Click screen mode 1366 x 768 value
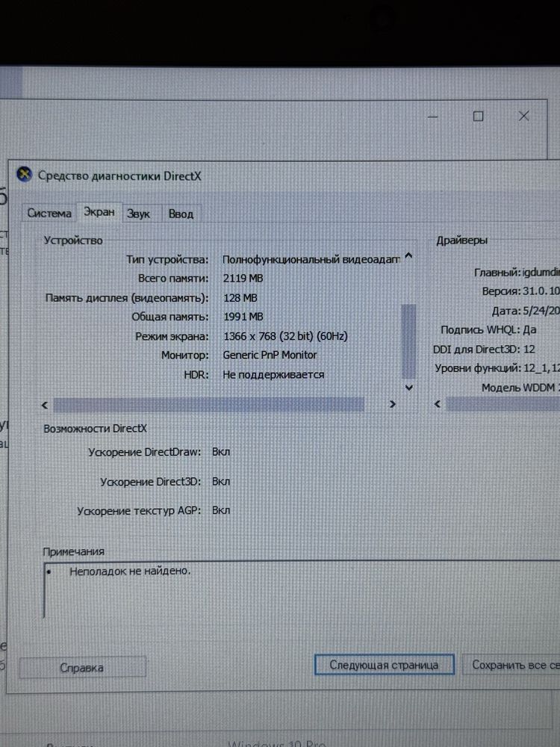The width and height of the screenshot is (560, 747). pyautogui.click(x=285, y=336)
